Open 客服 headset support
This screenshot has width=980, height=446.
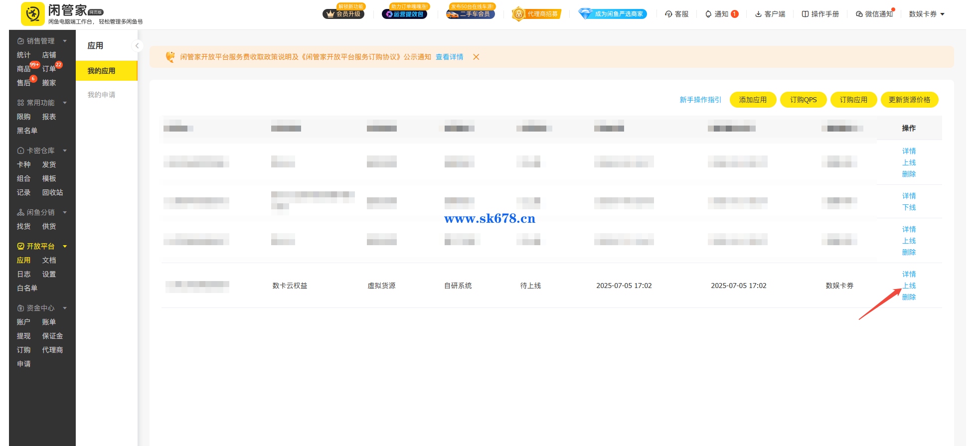676,14
